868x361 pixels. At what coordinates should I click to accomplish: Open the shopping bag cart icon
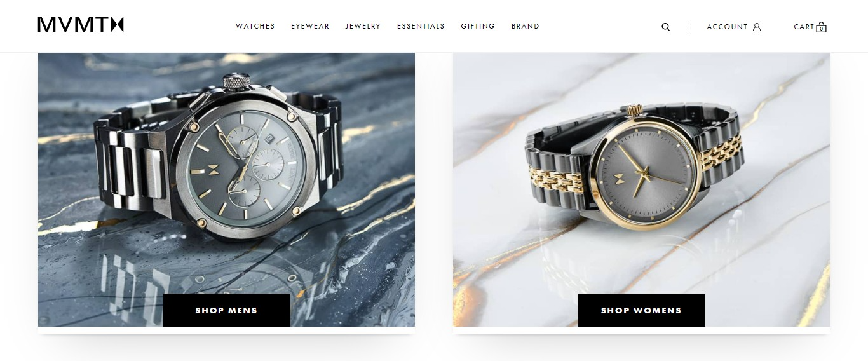tap(821, 27)
